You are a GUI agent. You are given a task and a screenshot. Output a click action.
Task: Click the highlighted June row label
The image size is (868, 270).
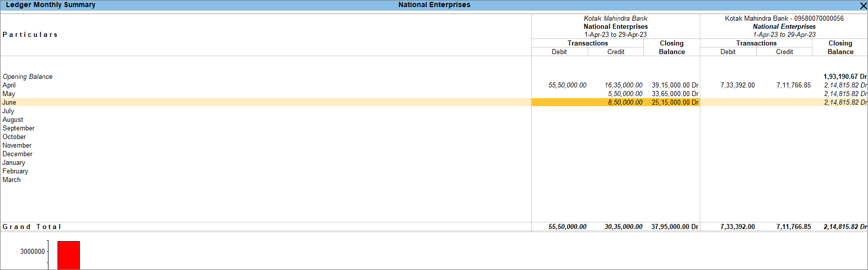(x=10, y=103)
